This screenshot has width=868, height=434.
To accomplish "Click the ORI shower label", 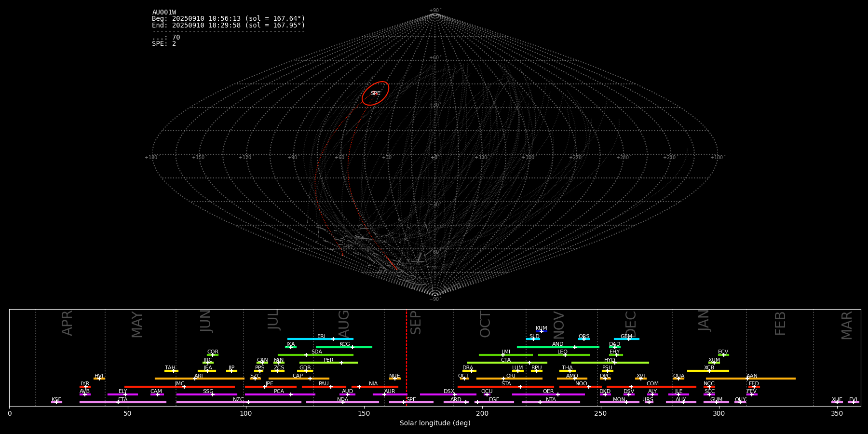I will (x=511, y=376).
